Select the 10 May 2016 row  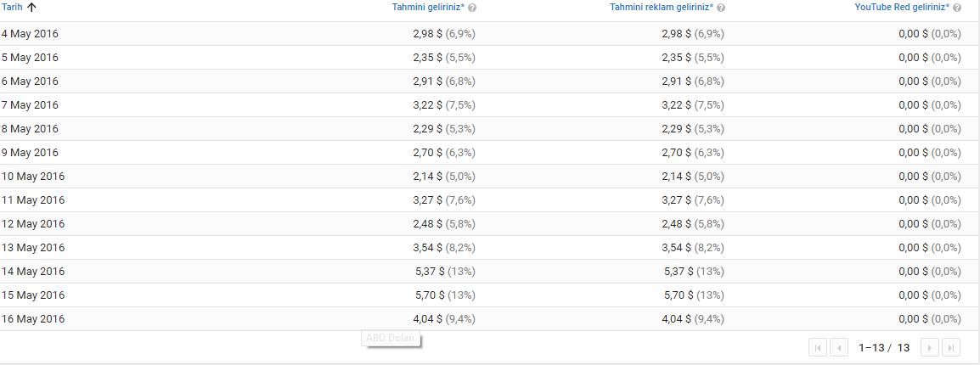490,177
